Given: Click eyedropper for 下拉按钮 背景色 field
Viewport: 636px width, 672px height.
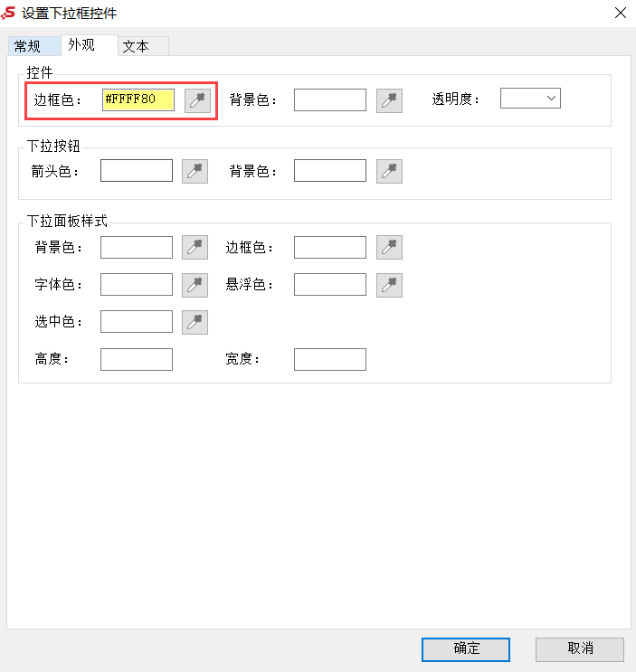Looking at the screenshot, I should coord(389,171).
